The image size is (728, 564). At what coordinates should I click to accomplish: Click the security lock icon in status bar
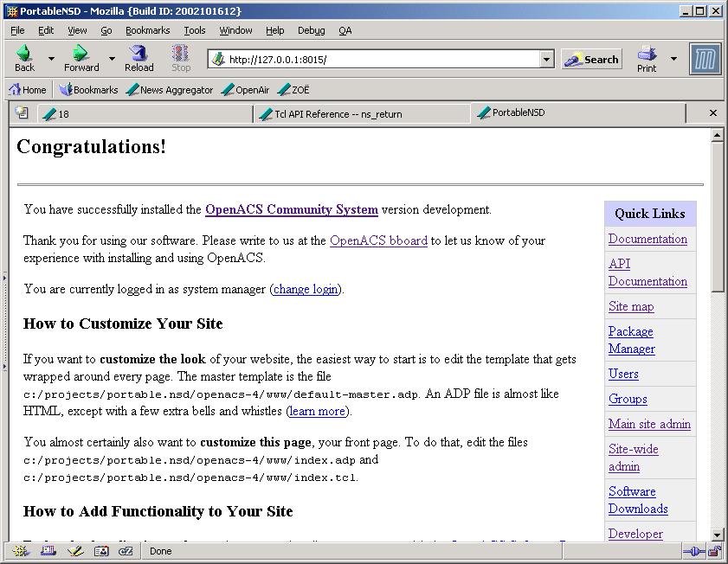(x=715, y=552)
